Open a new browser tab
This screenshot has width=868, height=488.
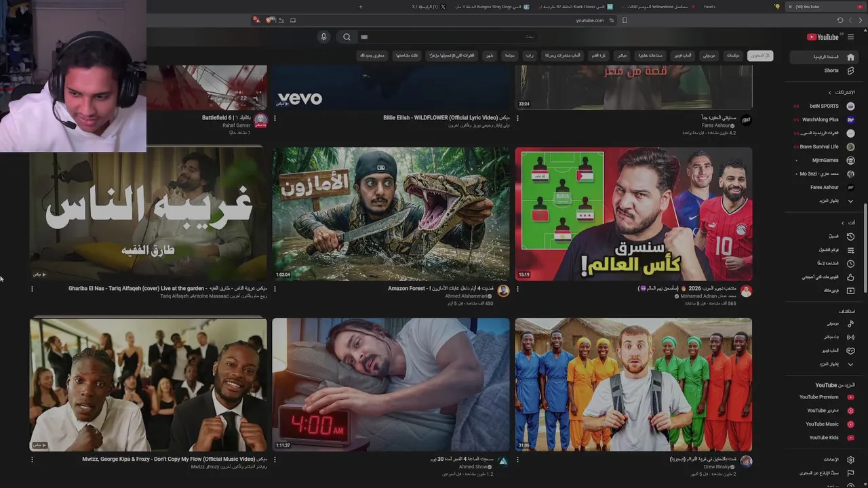click(361, 7)
